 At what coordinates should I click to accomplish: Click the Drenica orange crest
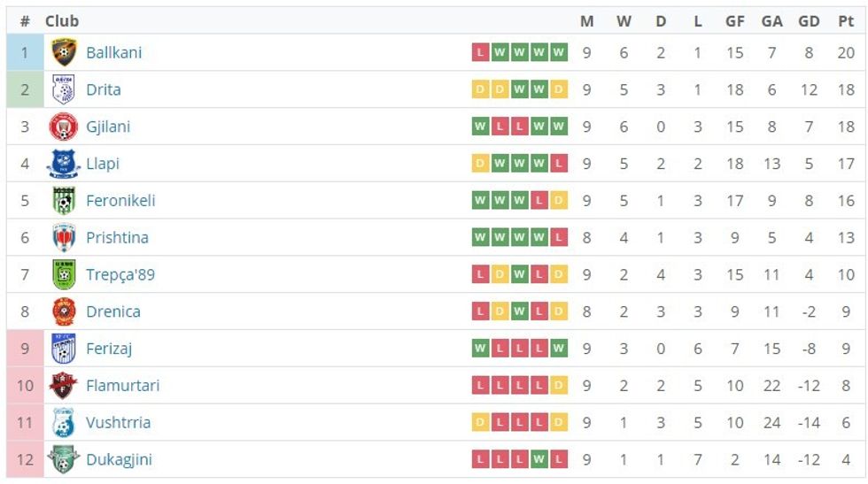tap(64, 311)
